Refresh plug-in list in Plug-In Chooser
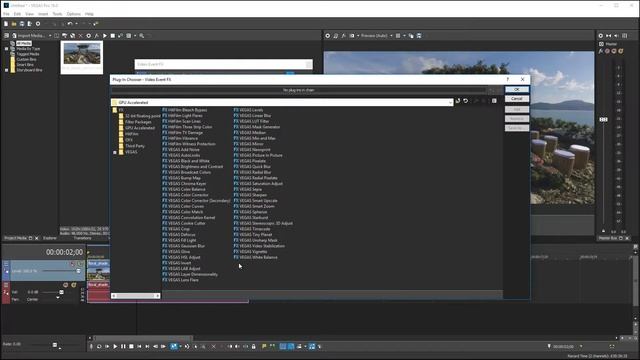The width and height of the screenshot is (640, 360). pyautogui.click(x=458, y=101)
